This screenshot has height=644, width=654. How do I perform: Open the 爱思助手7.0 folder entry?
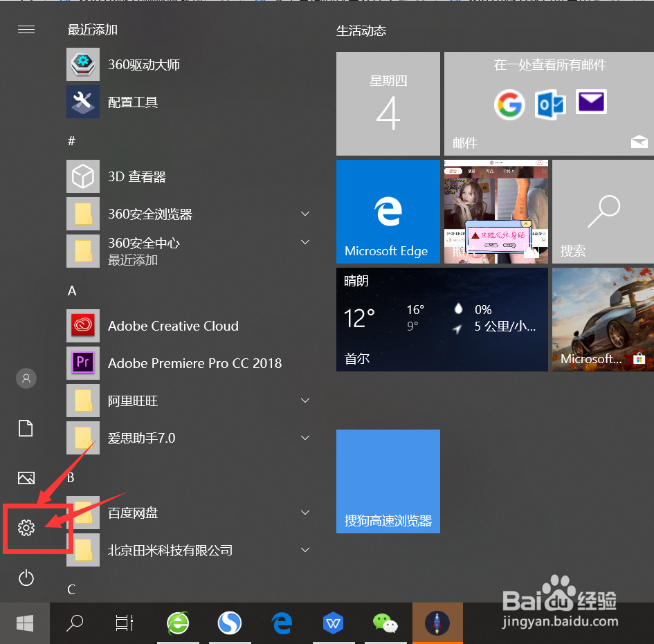pyautogui.click(x=188, y=438)
